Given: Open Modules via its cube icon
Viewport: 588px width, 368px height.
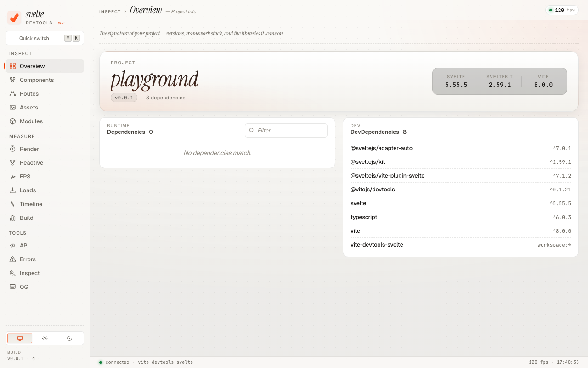Looking at the screenshot, I should click(12, 121).
